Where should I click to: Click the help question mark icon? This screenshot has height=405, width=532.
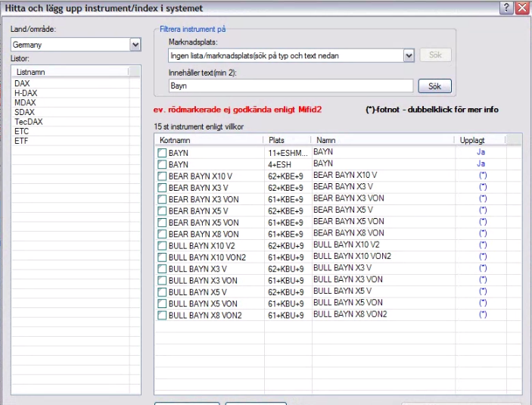click(x=506, y=8)
